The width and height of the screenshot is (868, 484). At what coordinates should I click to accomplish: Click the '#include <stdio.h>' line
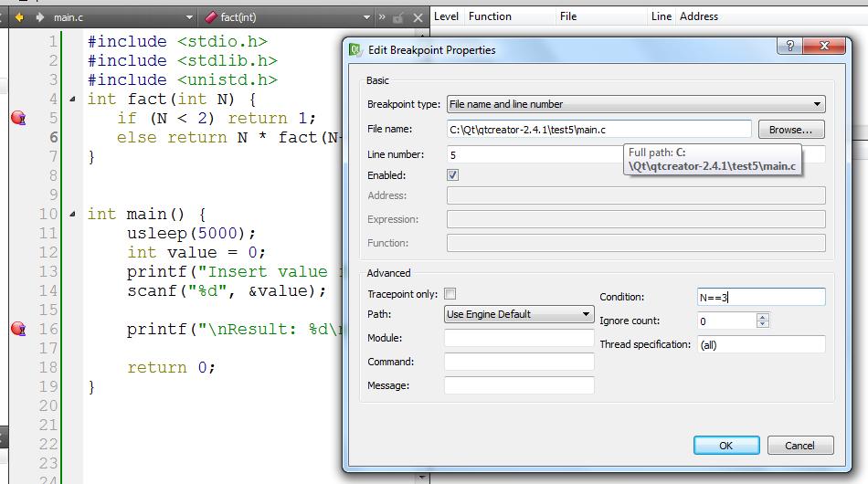point(177,41)
